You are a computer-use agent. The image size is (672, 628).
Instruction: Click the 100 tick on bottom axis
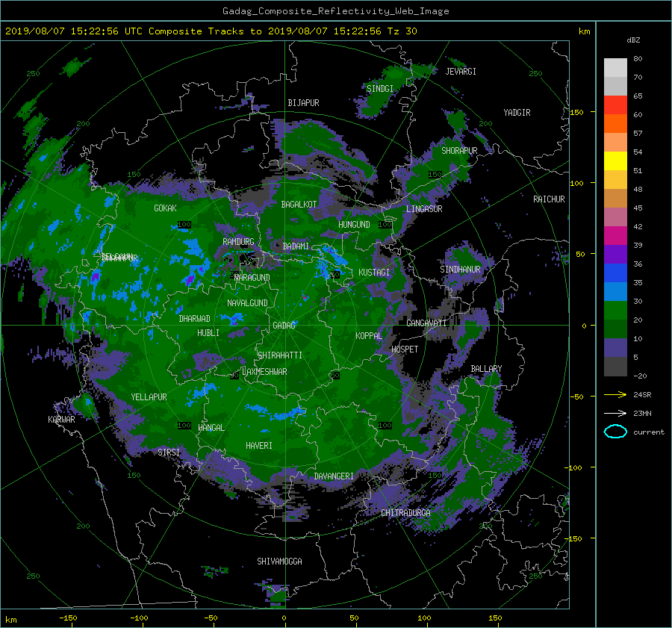click(x=424, y=618)
